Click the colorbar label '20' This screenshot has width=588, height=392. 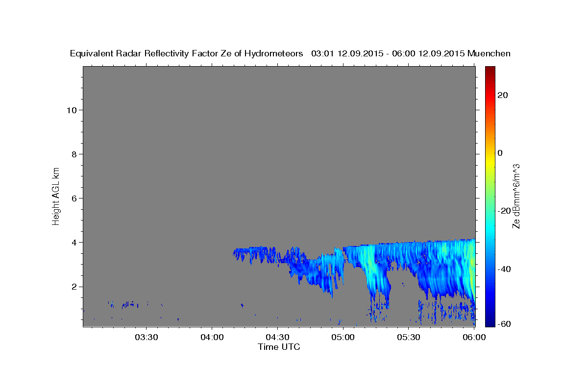click(503, 95)
